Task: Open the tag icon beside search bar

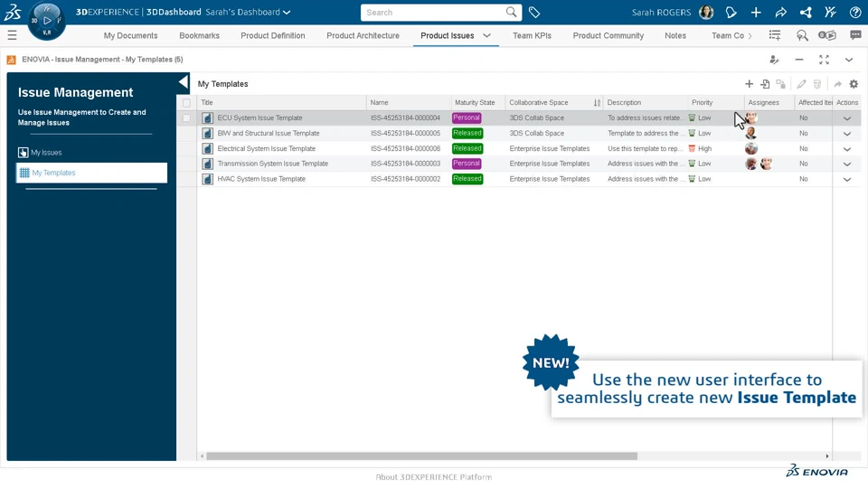Action: click(534, 12)
